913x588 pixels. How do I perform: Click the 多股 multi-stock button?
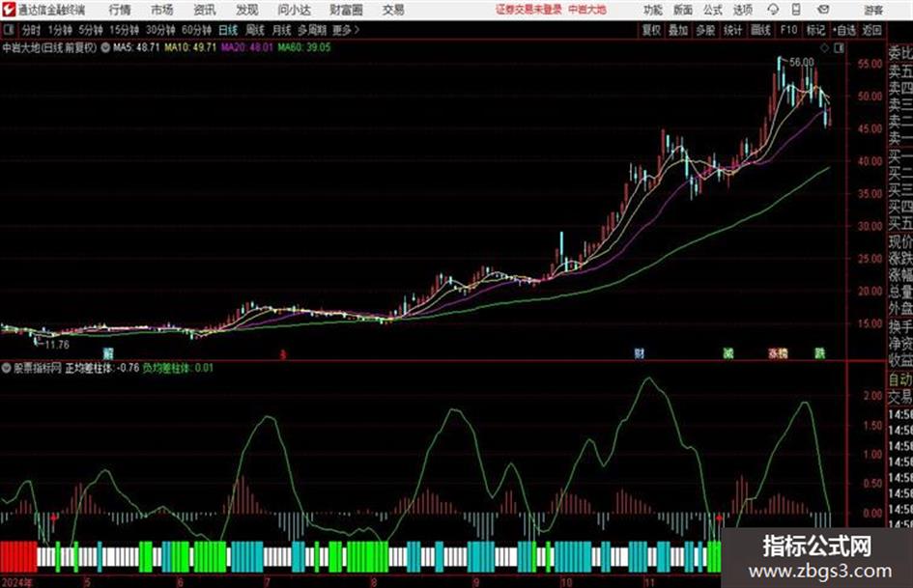pyautogui.click(x=705, y=30)
